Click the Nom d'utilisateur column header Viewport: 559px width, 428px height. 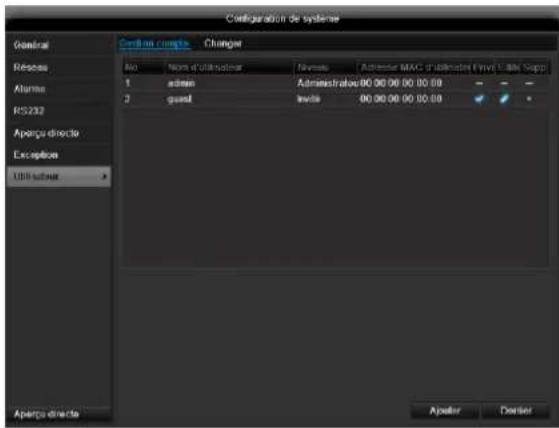click(229, 67)
